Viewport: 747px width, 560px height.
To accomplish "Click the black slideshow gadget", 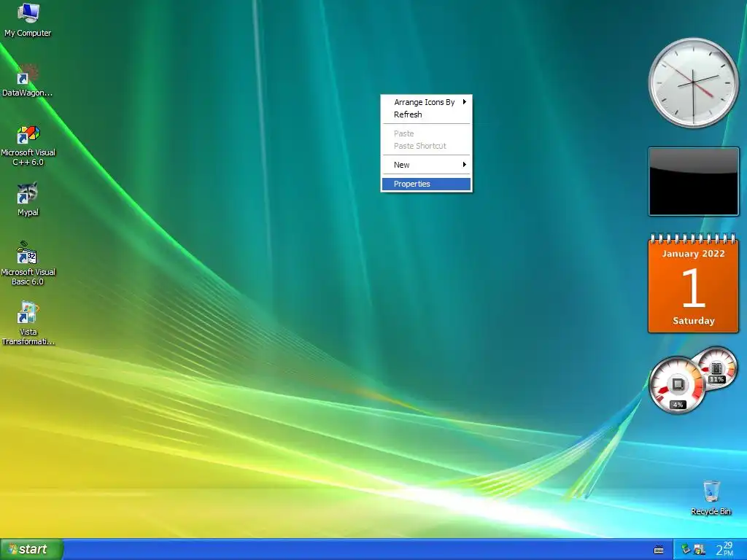I will click(694, 182).
